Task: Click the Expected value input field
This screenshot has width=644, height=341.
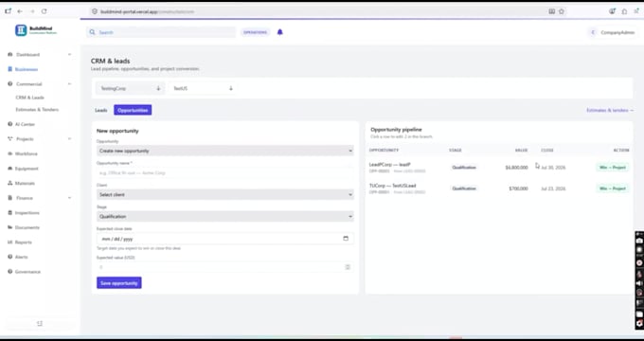Action: 225,267
